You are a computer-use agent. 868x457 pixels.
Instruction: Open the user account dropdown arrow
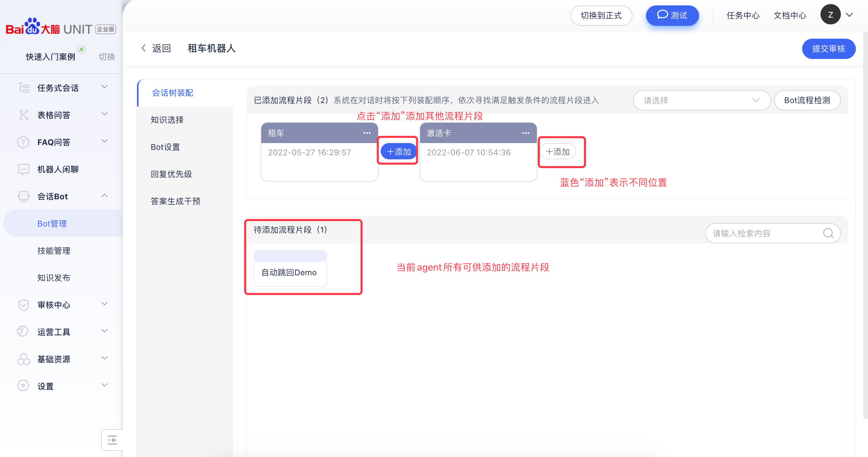point(849,15)
